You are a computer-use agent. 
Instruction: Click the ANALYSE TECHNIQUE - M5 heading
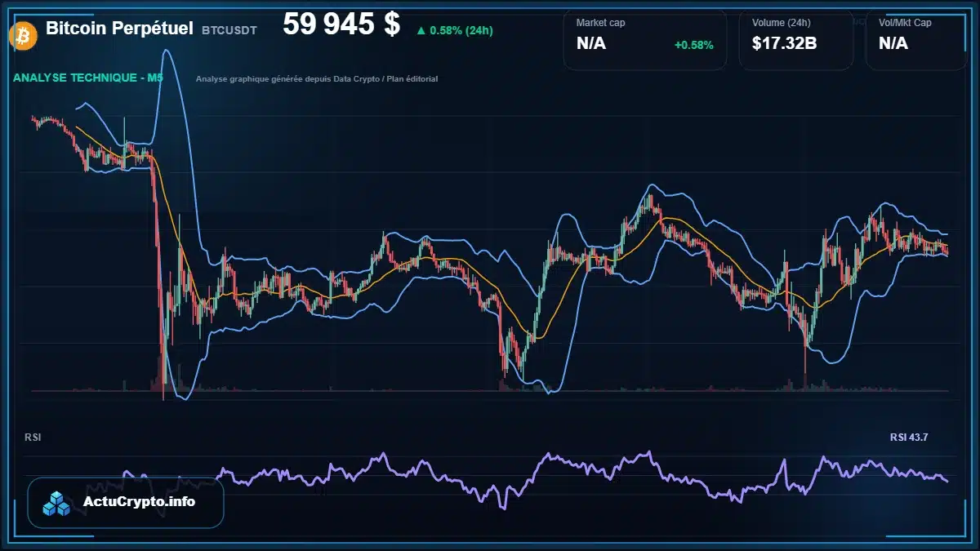click(88, 78)
